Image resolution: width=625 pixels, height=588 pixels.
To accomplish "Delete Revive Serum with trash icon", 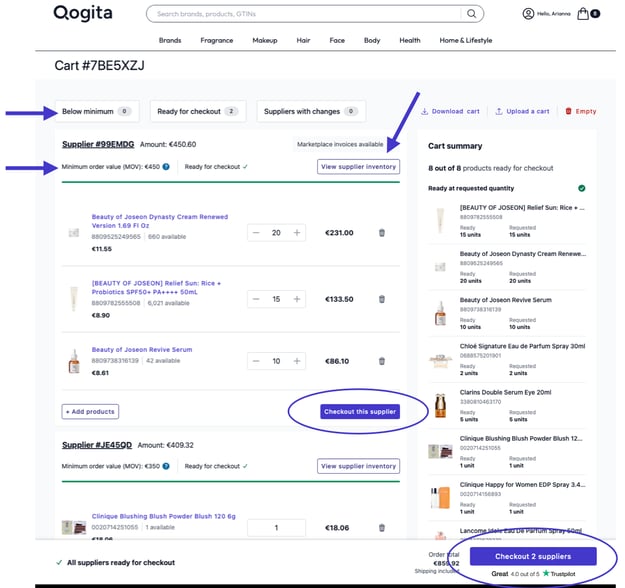I will click(x=381, y=361).
